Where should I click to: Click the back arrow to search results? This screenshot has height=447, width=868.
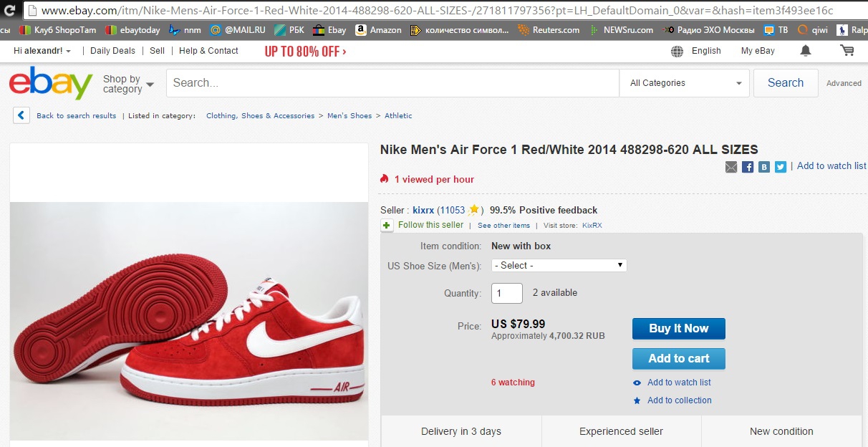tap(21, 115)
